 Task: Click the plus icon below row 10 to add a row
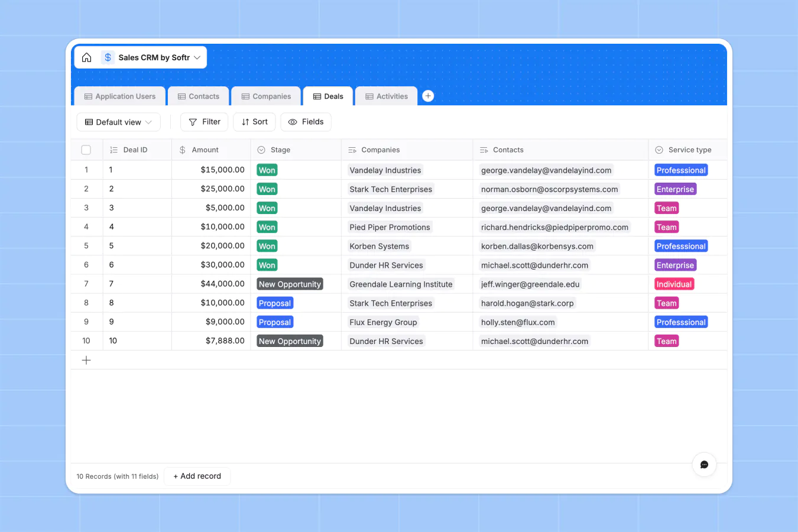point(86,359)
